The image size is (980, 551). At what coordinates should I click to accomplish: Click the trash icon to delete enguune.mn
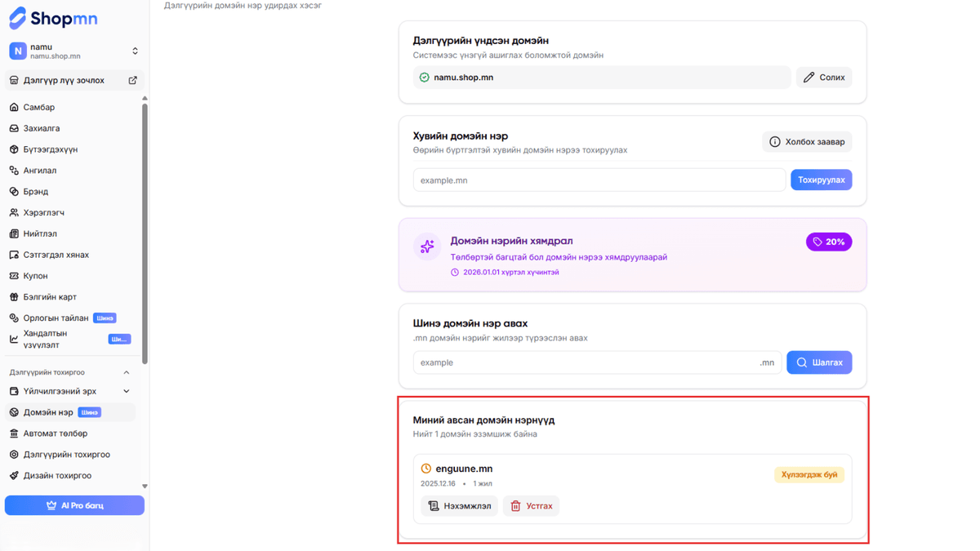click(x=515, y=506)
